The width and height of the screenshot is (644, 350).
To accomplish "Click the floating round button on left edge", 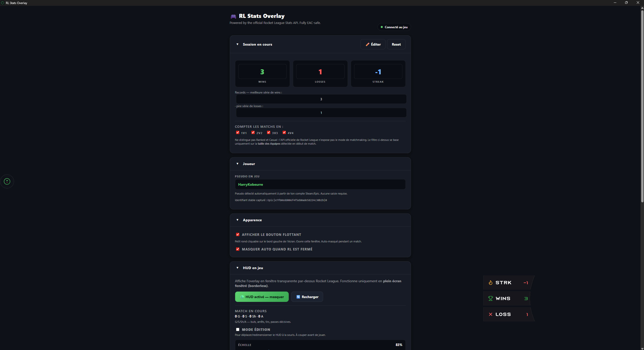I will point(7,181).
